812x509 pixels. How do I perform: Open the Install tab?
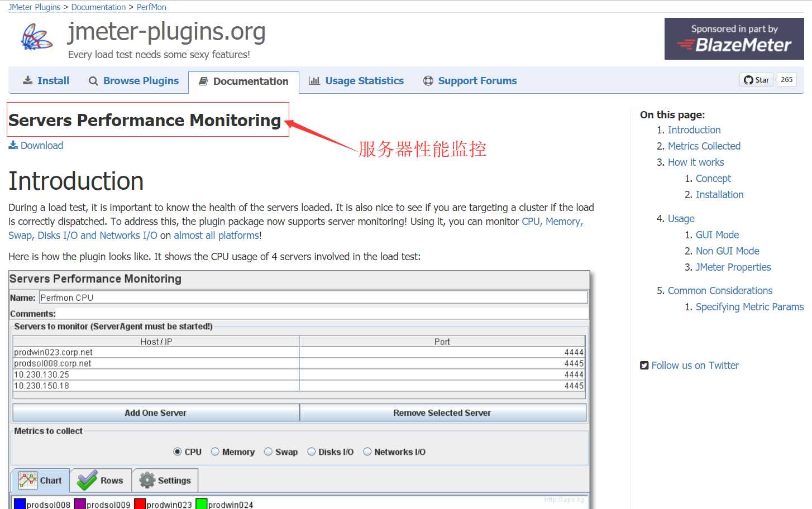pos(46,80)
